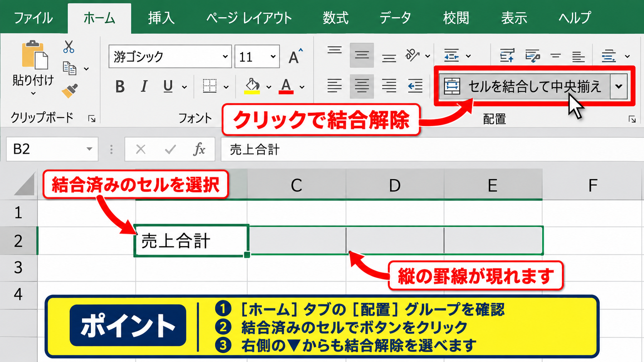The height and width of the screenshot is (362, 644).
Task: Switch to the 挿入 tab
Action: click(x=161, y=18)
